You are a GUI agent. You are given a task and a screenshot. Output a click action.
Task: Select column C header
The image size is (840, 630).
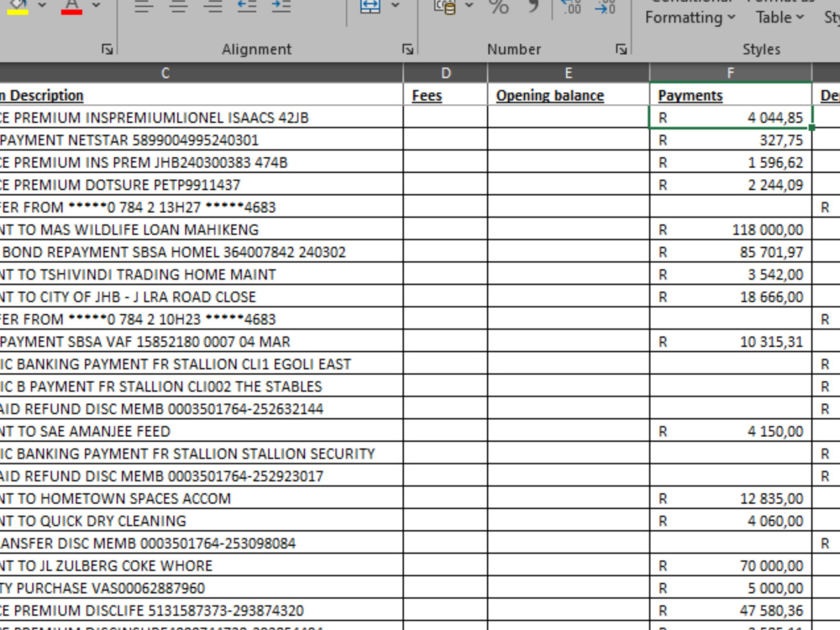(165, 73)
